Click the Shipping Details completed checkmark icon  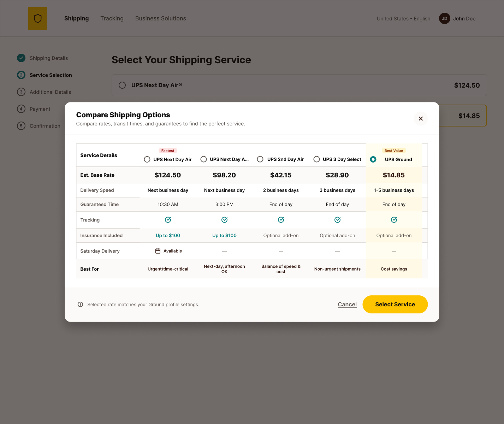tap(21, 58)
